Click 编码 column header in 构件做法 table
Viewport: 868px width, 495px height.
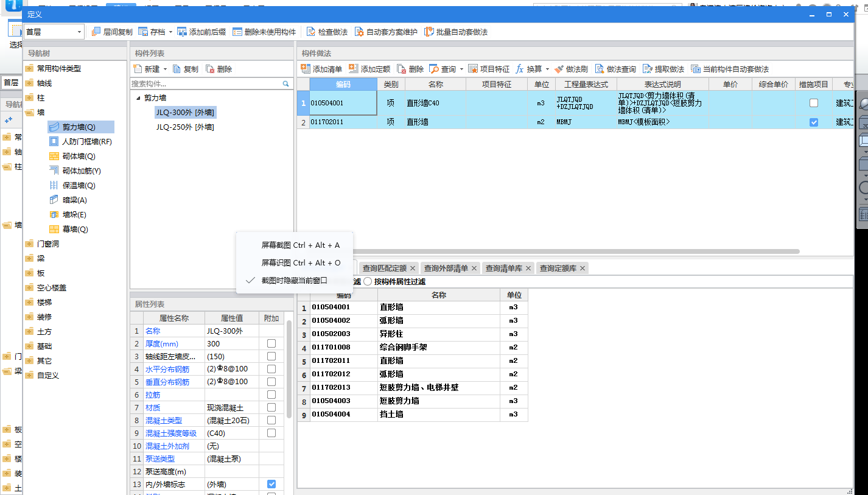coord(343,84)
